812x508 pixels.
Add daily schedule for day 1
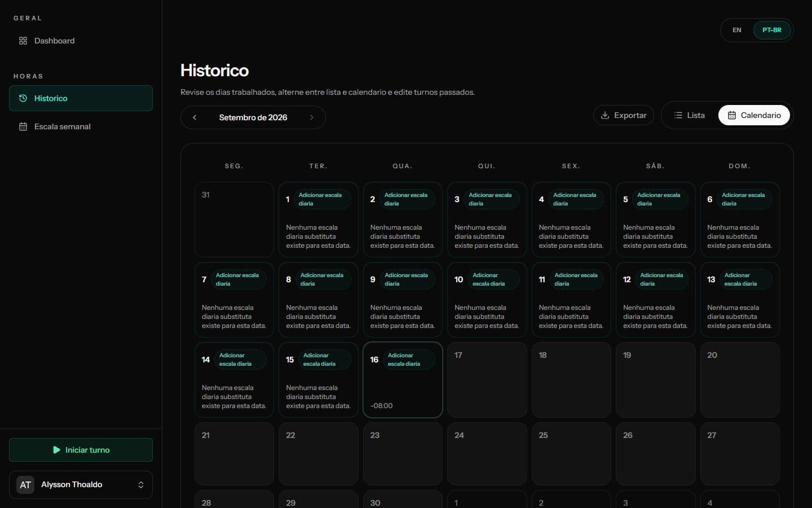322,199
